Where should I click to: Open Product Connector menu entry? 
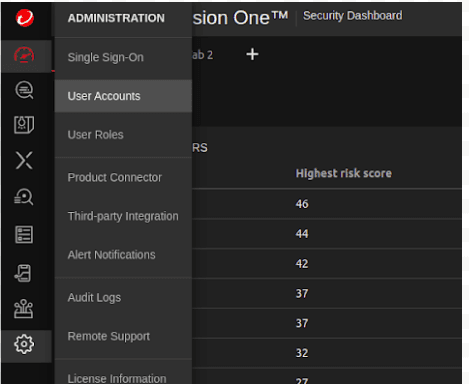pos(123,177)
